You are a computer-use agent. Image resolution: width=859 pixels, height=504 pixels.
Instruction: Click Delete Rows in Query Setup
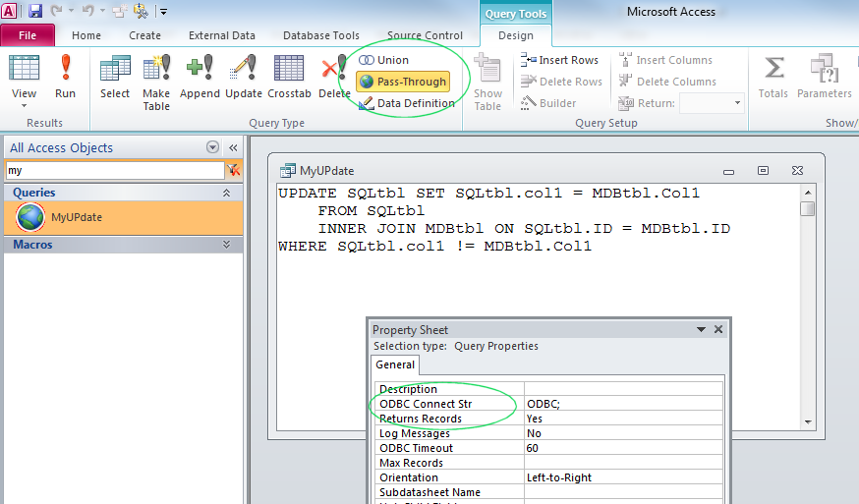561,82
